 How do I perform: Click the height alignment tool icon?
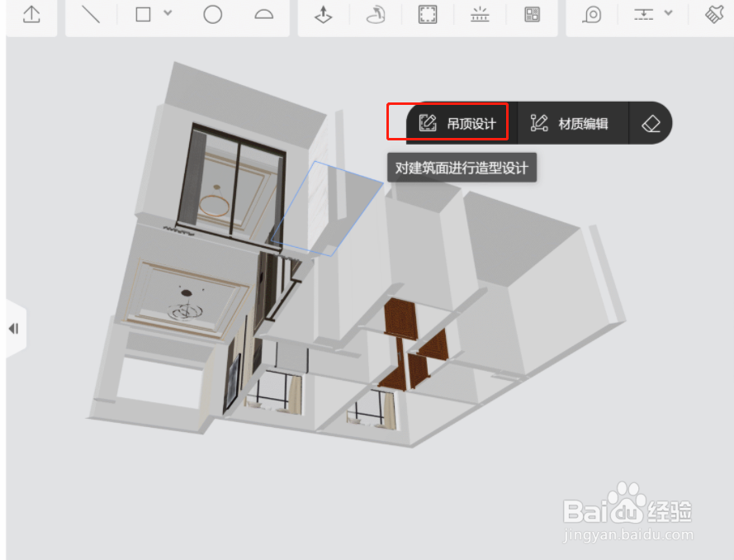pos(644,15)
